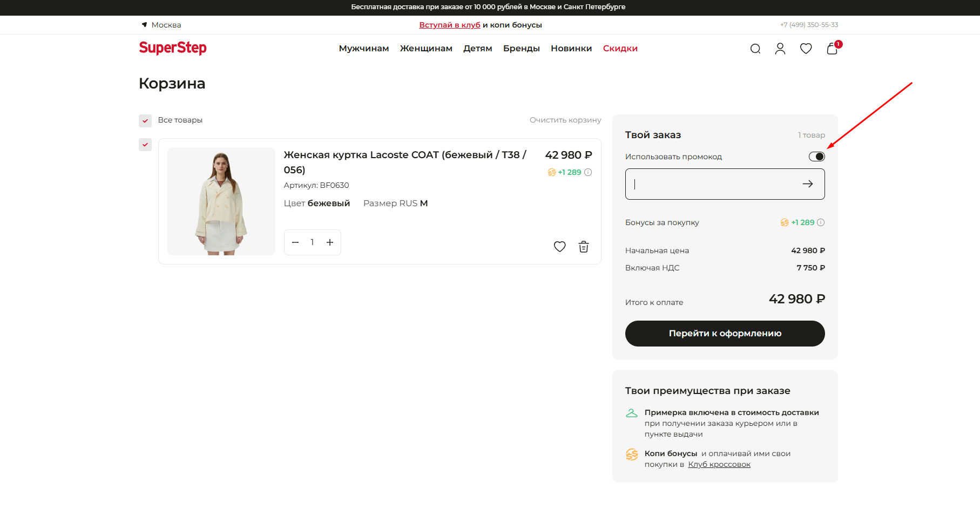The height and width of the screenshot is (516, 980).
Task: Open the Женщинам menu
Action: click(x=426, y=49)
